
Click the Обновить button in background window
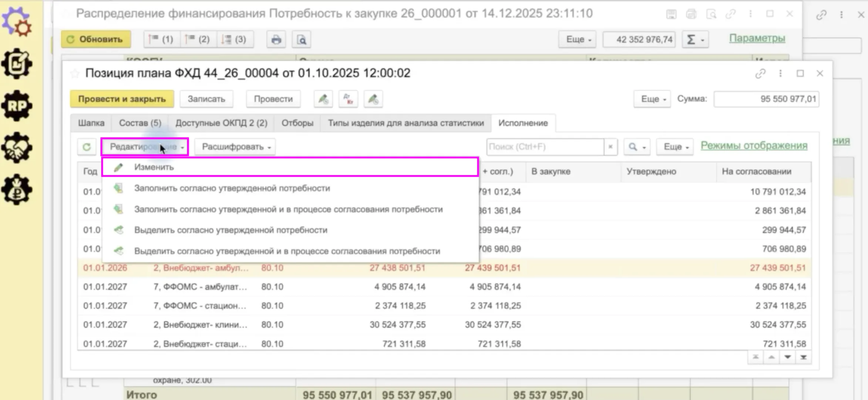tap(96, 40)
